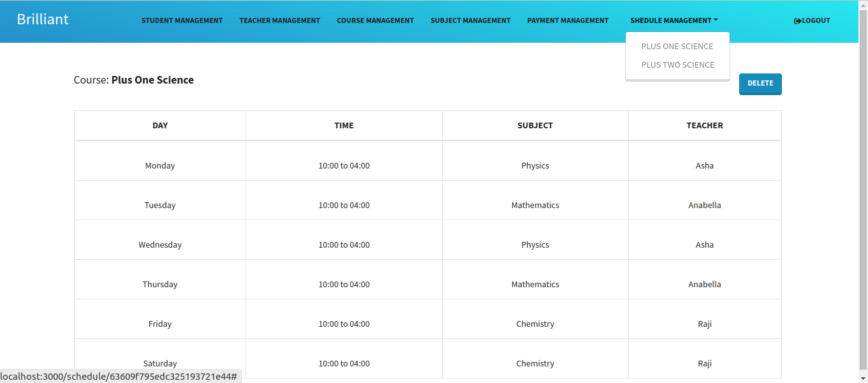Screen dimensions: 868x383
Task: Click Tuesday's 10:00 to 04:00 time
Action: click(x=344, y=205)
